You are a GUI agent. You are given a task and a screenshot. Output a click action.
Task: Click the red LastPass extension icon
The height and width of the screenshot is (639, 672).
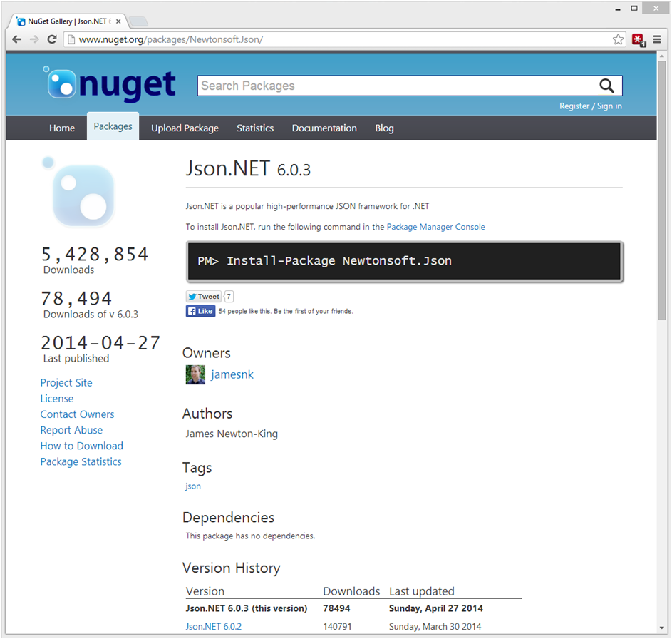coord(638,40)
